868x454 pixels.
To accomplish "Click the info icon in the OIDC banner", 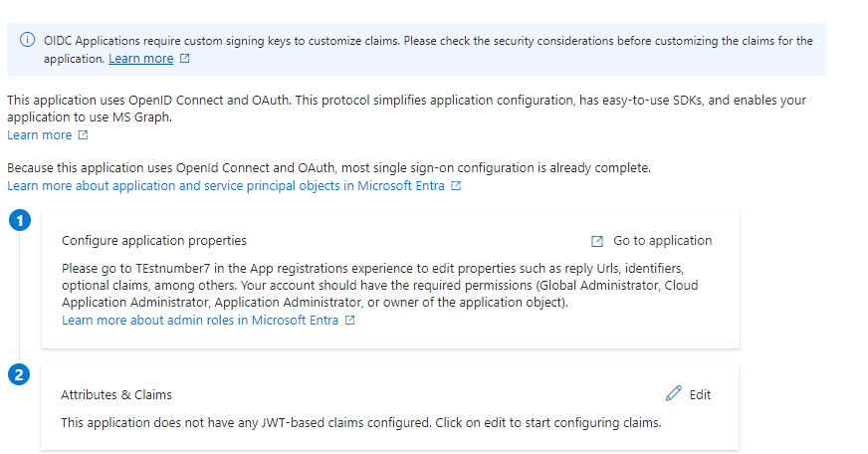I will (x=27, y=40).
